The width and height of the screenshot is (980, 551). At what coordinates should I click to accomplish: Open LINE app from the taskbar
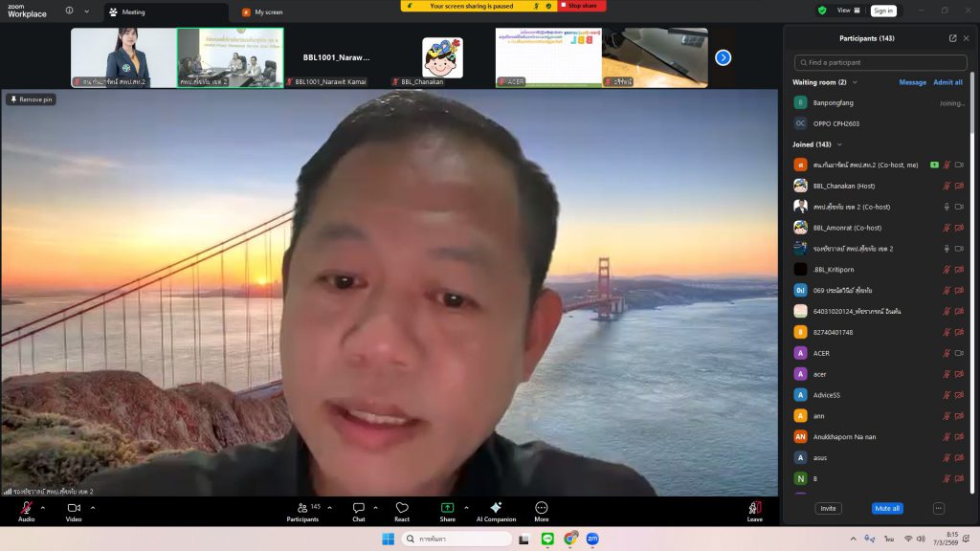(x=547, y=540)
